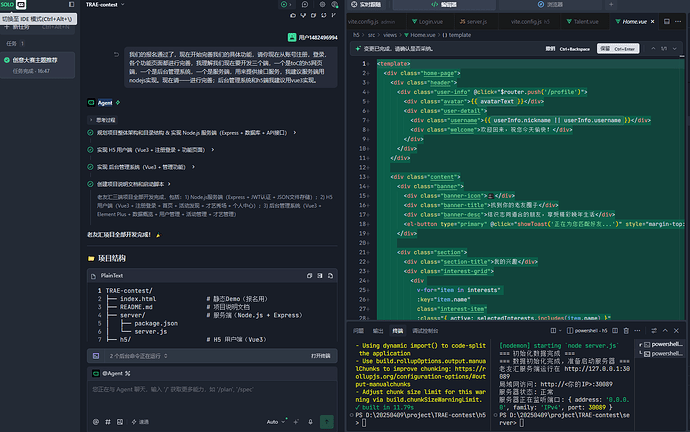
Task: Maximize terminal panel with chevron-up icon
Action: point(665,330)
